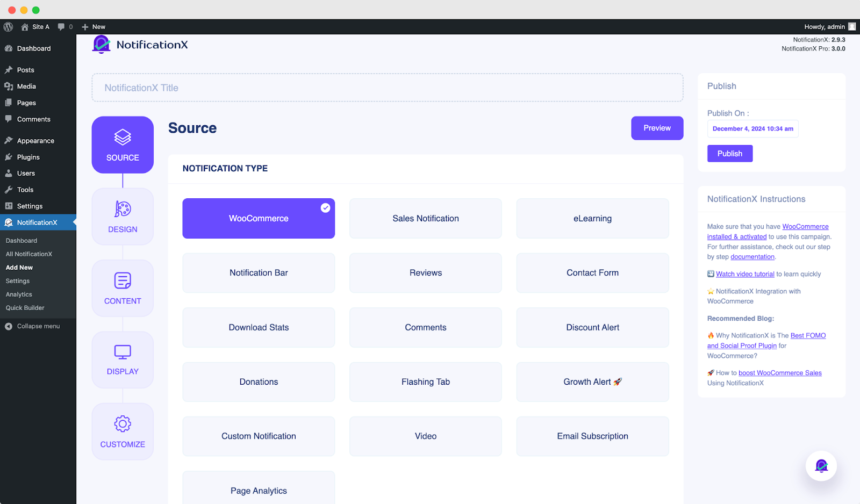
Task: Select Discount Alert notification type
Action: click(x=593, y=327)
